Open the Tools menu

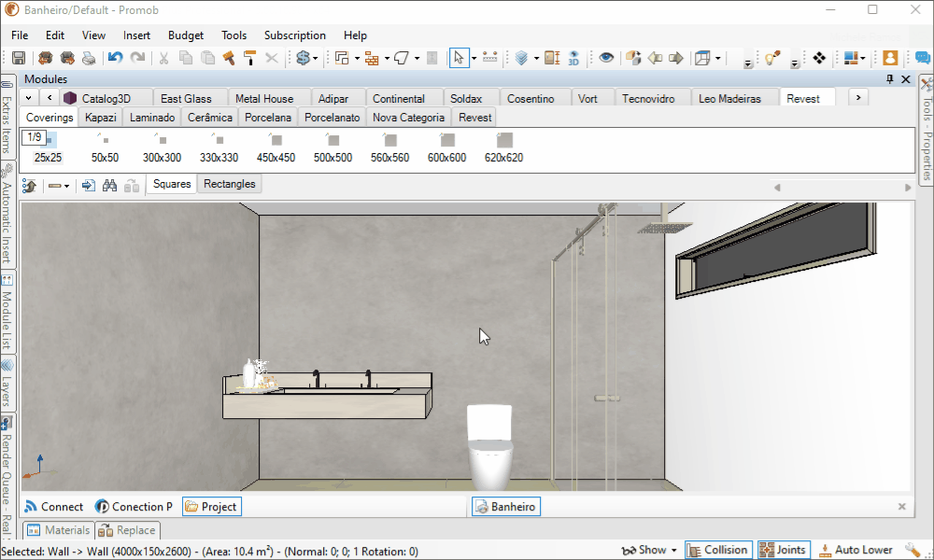coord(233,35)
